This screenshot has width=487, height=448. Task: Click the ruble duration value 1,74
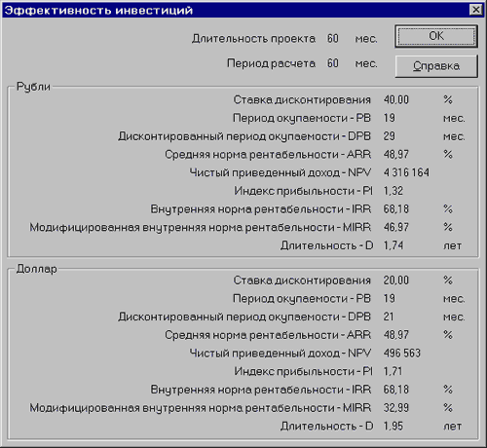coord(393,245)
